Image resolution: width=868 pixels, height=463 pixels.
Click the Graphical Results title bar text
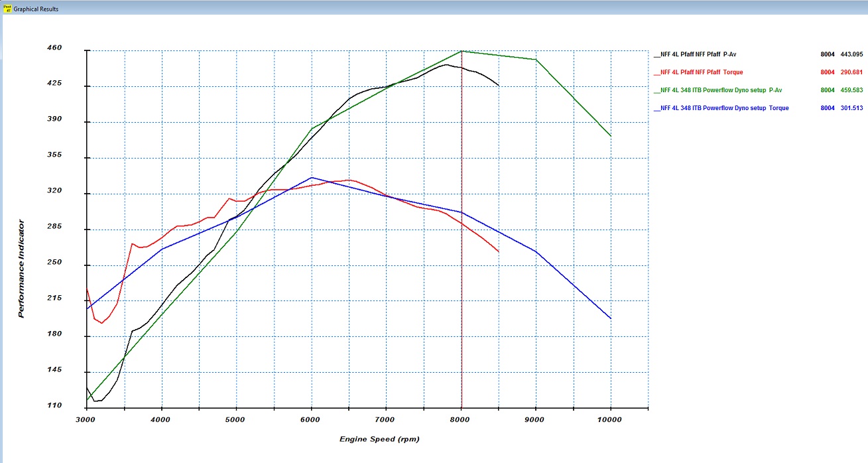tap(36, 9)
